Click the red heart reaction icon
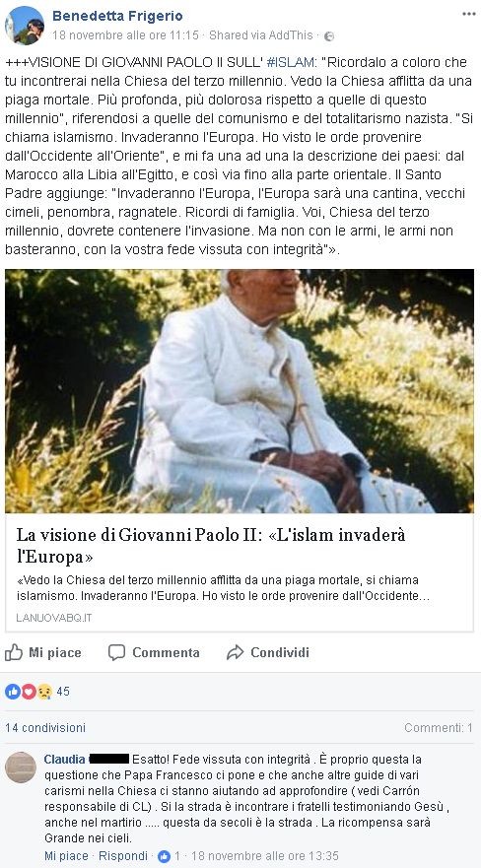Image resolution: width=481 pixels, height=868 pixels. coord(29,691)
